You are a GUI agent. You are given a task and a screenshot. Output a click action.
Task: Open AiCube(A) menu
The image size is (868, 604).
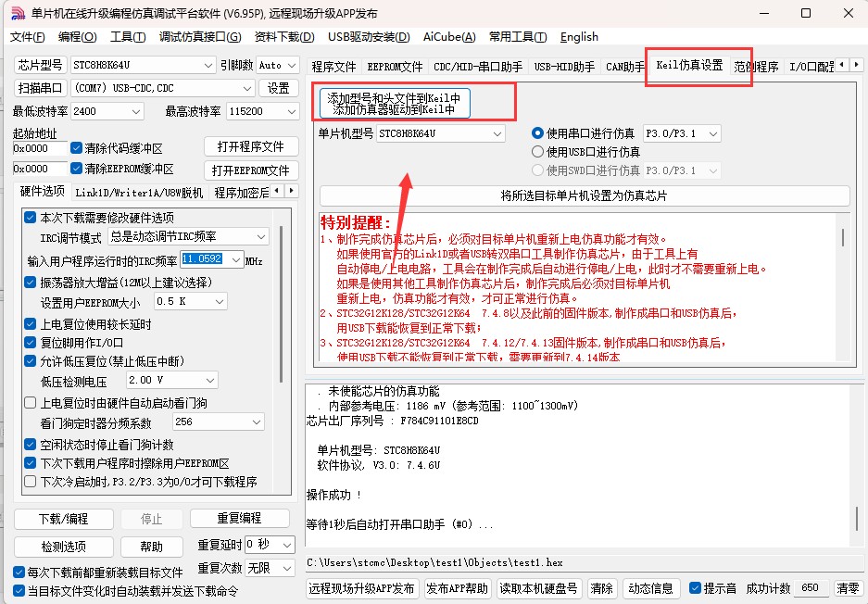pos(449,37)
